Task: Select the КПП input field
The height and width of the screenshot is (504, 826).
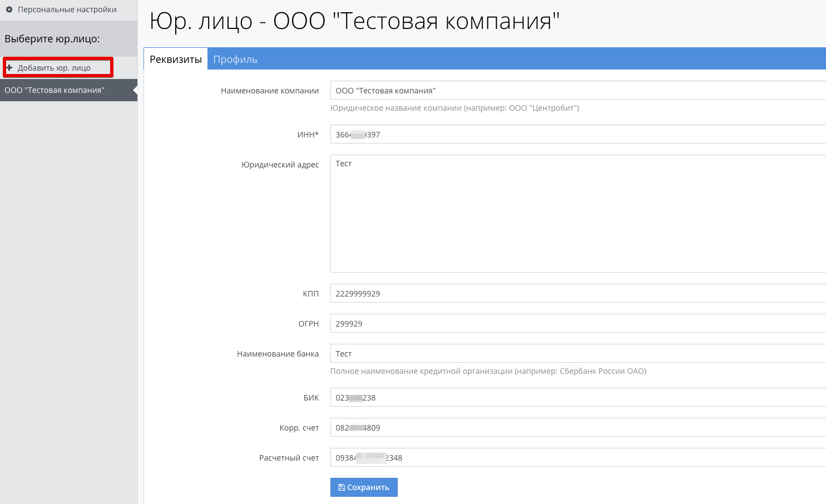Action: coord(578,294)
